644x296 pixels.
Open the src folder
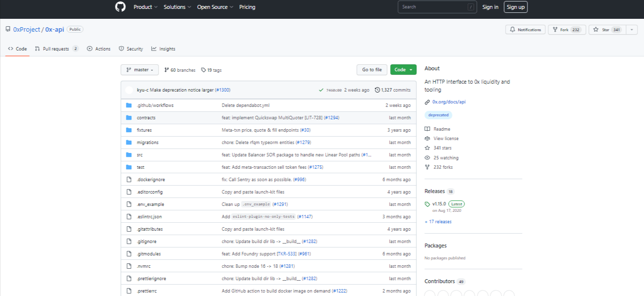coord(140,155)
